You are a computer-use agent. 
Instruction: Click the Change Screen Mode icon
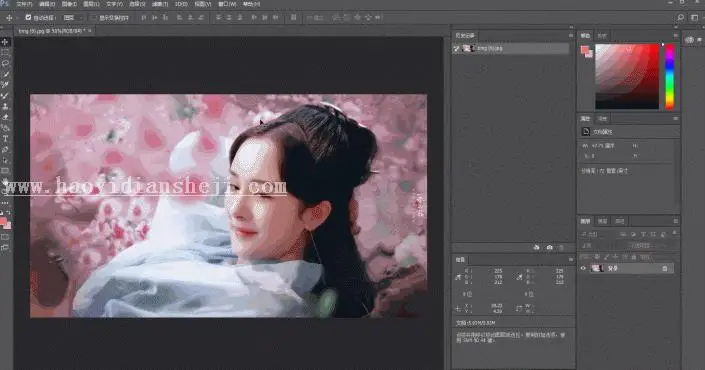tap(5, 247)
